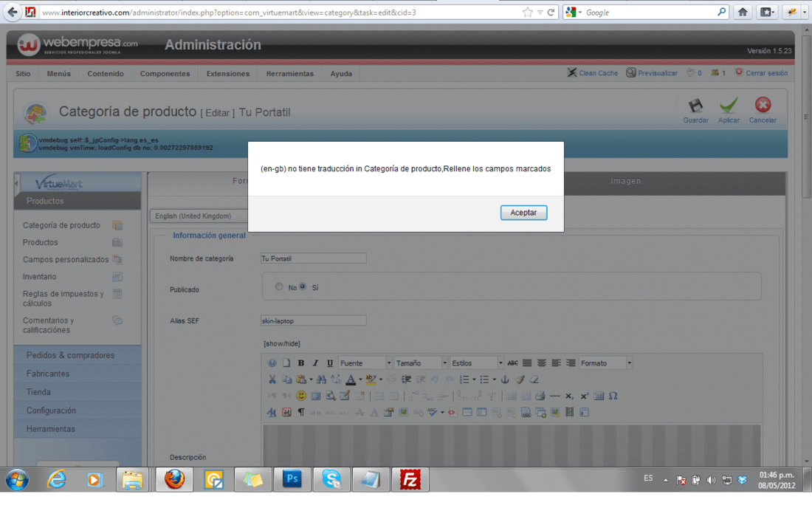The width and height of the screenshot is (812, 508).
Task: Click the insert table grid icon
Action: point(599,397)
